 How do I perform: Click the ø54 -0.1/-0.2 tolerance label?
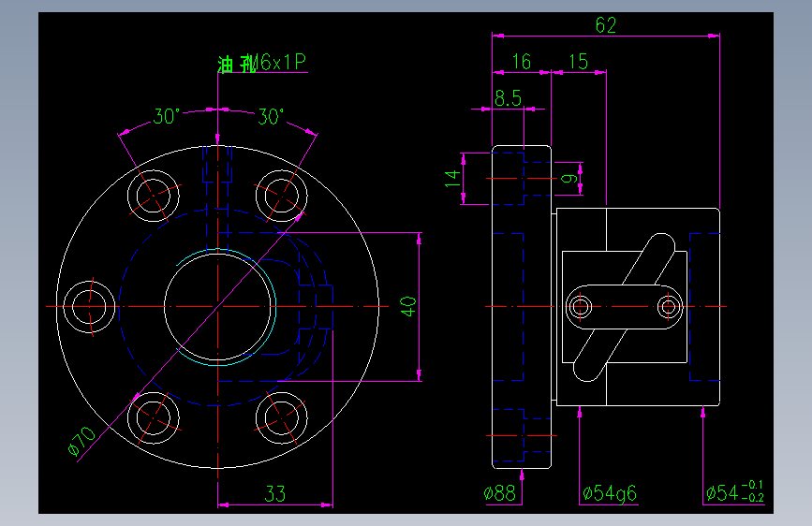[735, 491]
